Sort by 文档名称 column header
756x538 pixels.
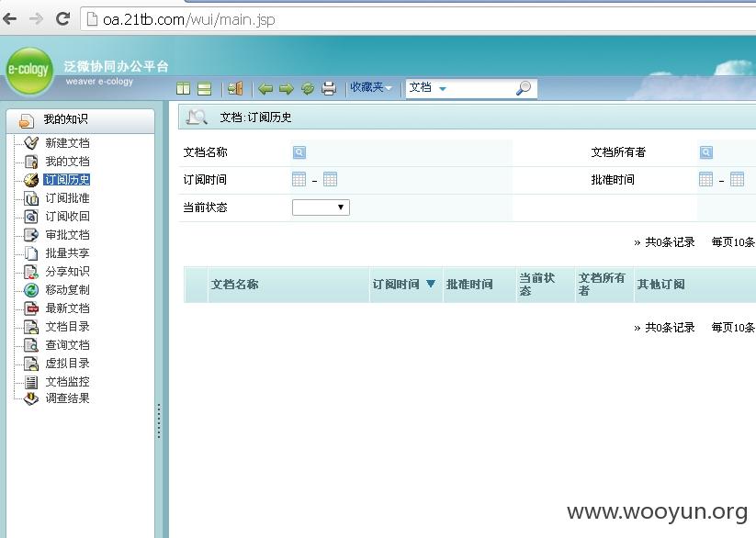click(x=235, y=285)
